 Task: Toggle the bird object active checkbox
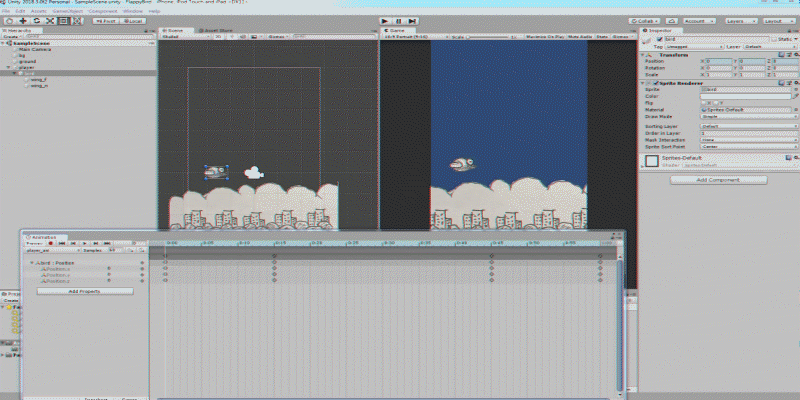[x=660, y=39]
